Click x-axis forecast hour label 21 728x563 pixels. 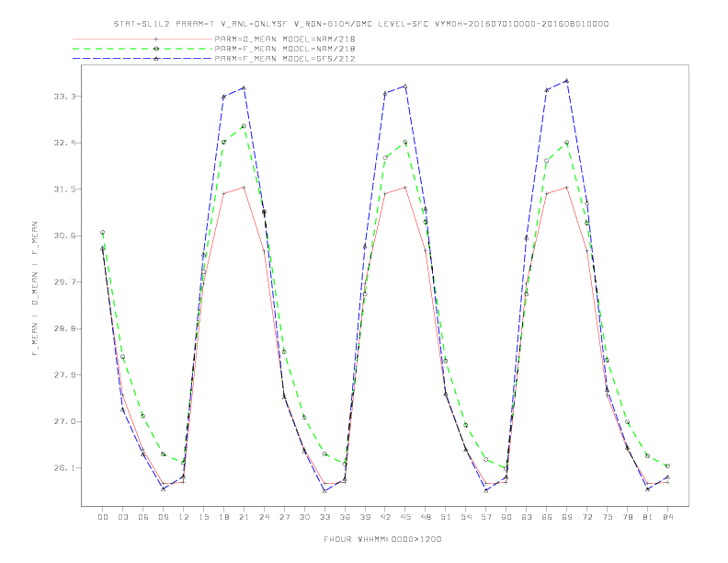(x=244, y=517)
